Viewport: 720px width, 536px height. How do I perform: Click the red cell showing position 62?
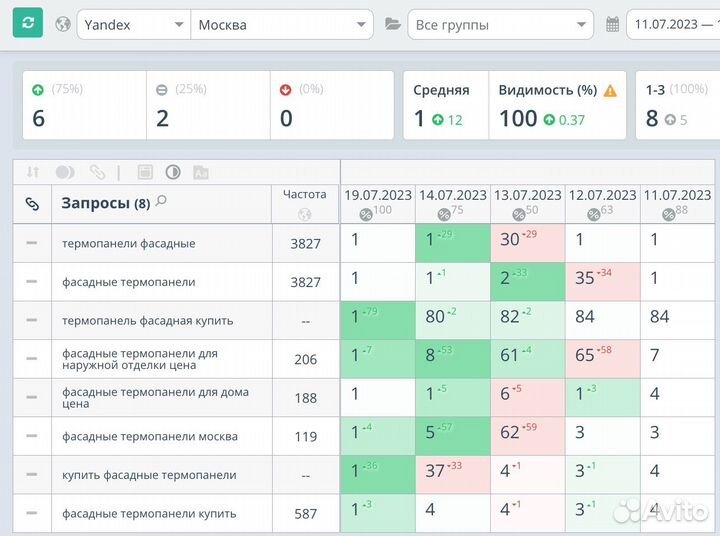tap(528, 436)
